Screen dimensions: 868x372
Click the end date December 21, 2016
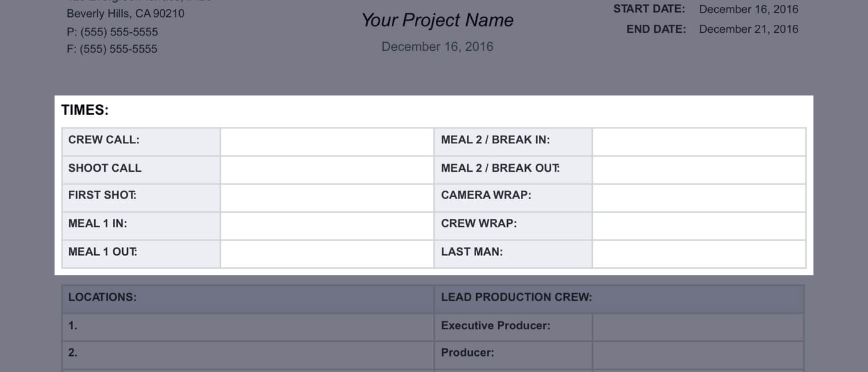pos(749,29)
